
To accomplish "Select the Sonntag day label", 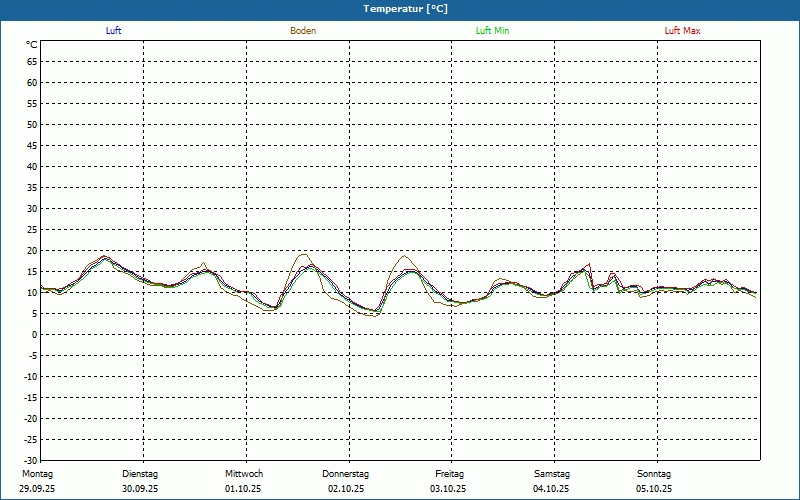I will pos(654,474).
